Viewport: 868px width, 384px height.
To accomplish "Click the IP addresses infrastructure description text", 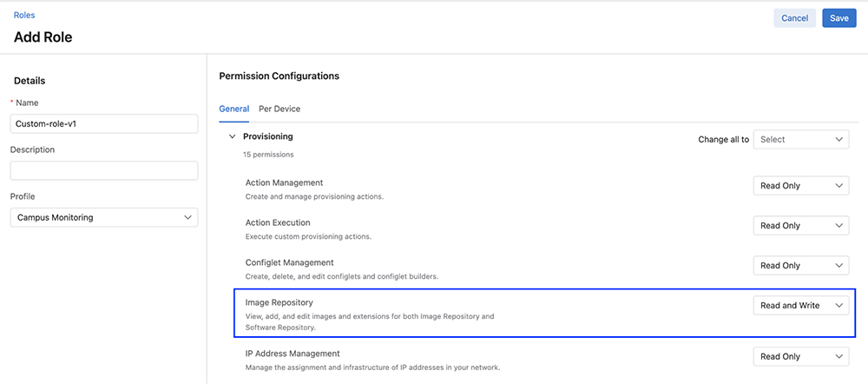I will [372, 367].
